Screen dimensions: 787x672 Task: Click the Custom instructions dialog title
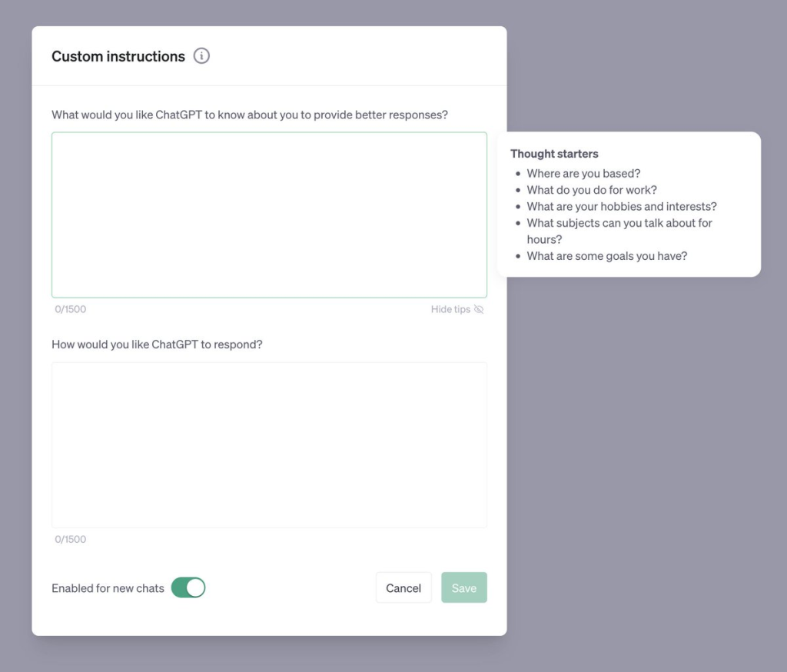[118, 55]
